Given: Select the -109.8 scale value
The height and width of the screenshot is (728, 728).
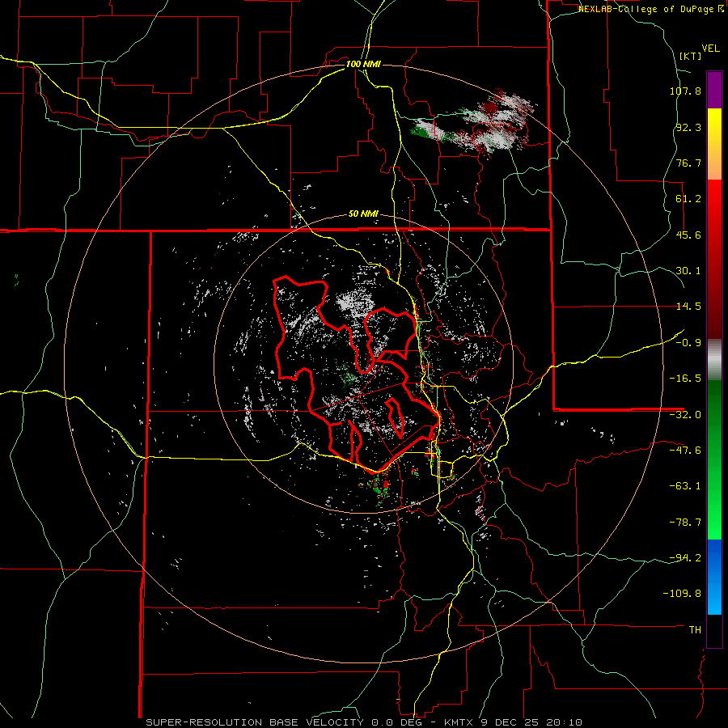Looking at the screenshot, I should pos(682,594).
